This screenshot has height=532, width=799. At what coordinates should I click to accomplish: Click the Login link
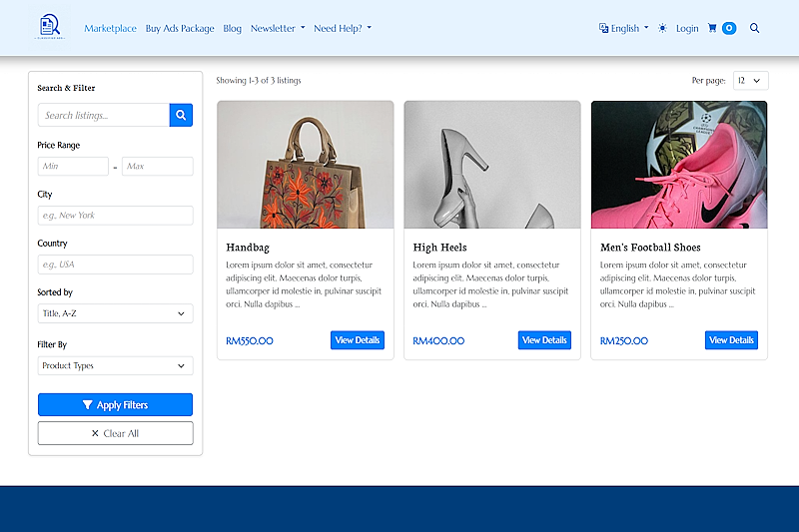(x=687, y=29)
